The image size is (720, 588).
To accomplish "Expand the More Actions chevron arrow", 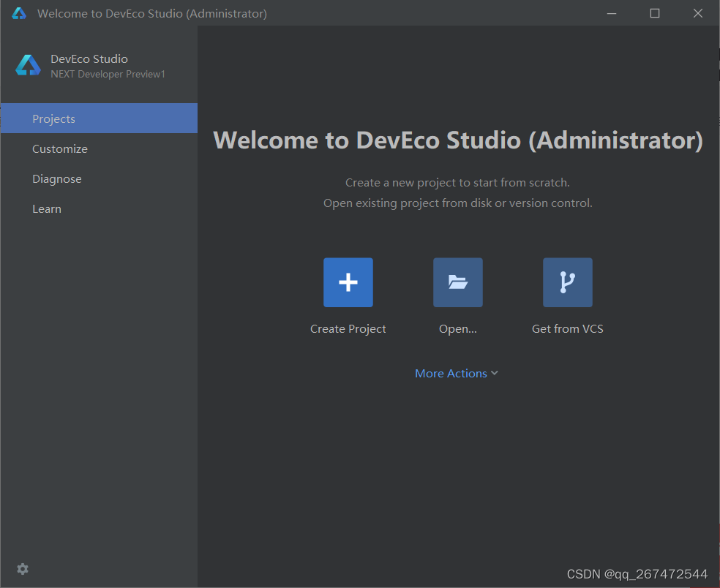I will 495,373.
